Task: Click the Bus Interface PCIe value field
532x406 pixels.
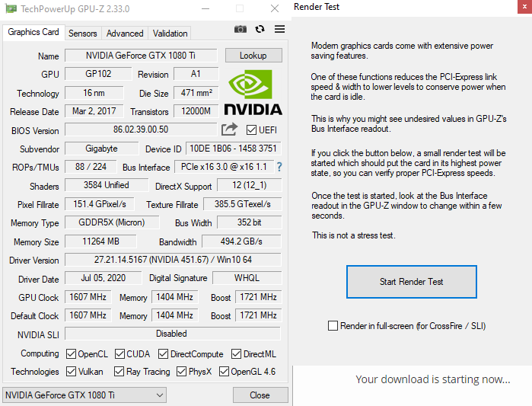Action: click(225, 167)
